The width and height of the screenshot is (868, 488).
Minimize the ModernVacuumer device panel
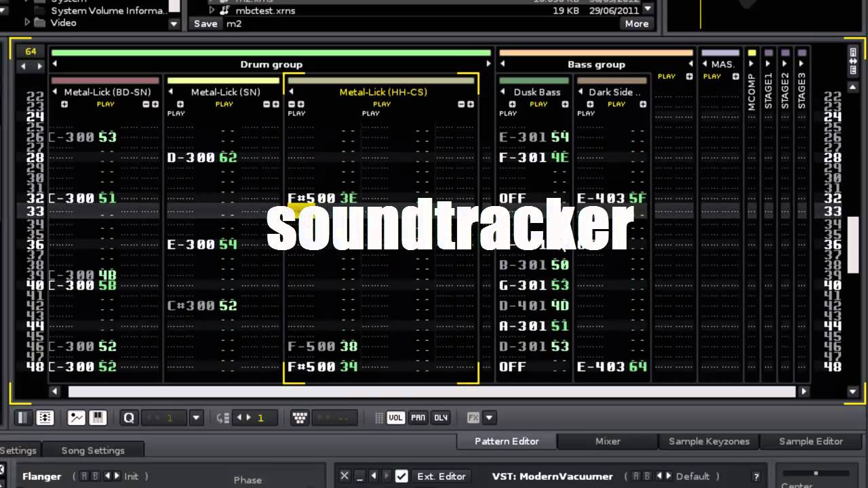[x=359, y=476]
